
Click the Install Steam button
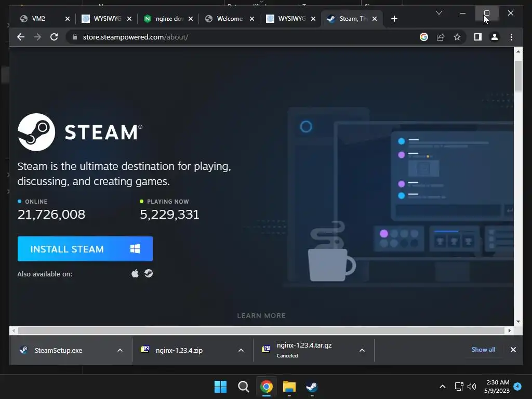click(x=85, y=249)
